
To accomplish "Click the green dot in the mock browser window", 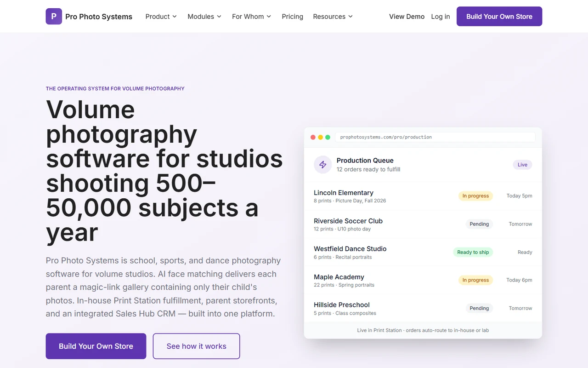I will click(x=328, y=137).
